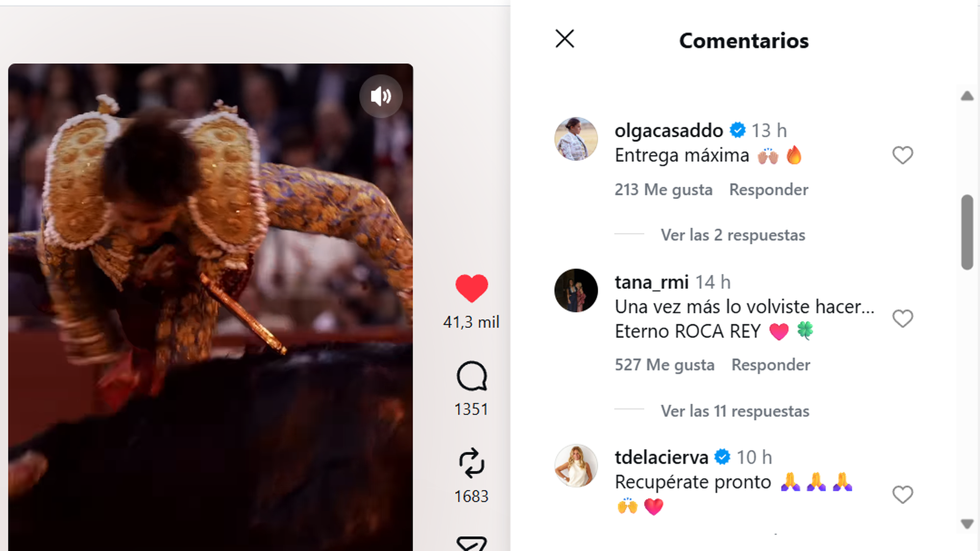Reply to olgacasaddo via Responder
The width and height of the screenshot is (980, 551).
point(768,189)
